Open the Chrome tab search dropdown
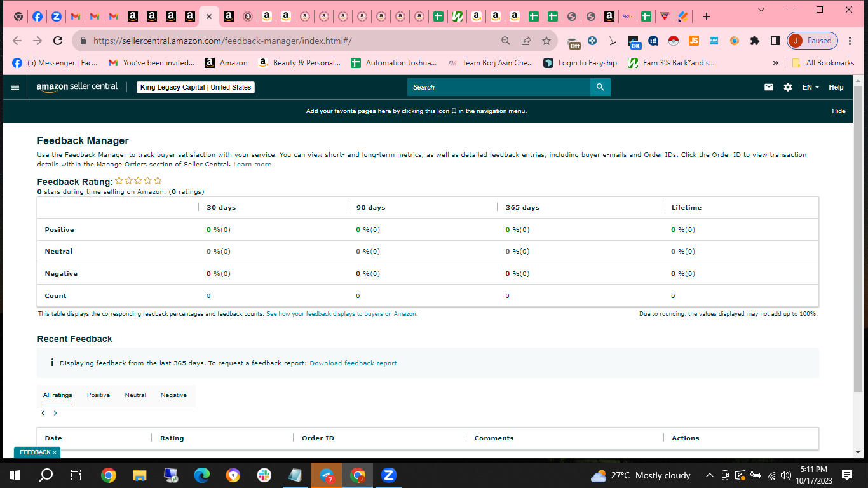This screenshot has height=488, width=868. (x=762, y=10)
